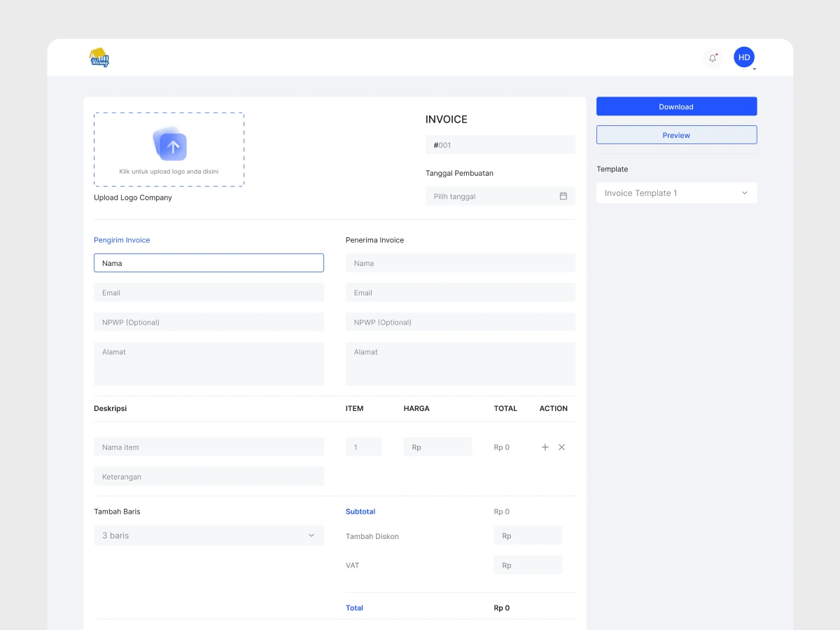Select the Pengirim Invoice section label
The width and height of the screenshot is (840, 630).
point(122,239)
